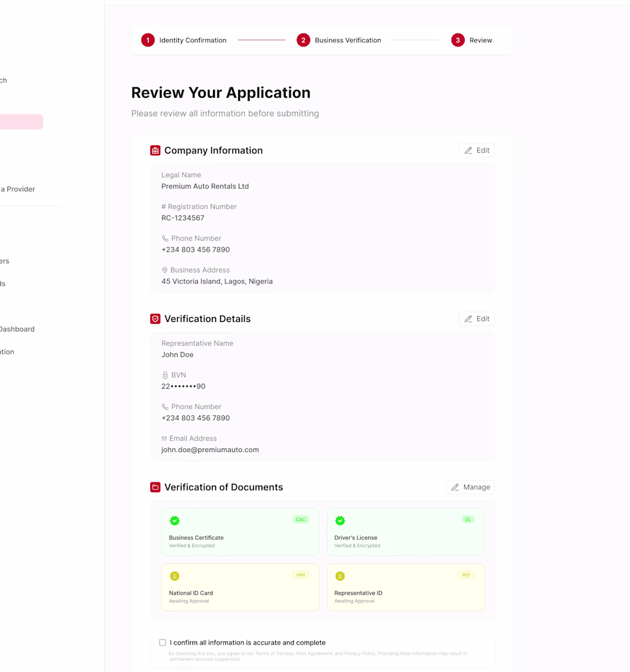Click representative name John Doe
630x672 pixels.
[177, 355]
